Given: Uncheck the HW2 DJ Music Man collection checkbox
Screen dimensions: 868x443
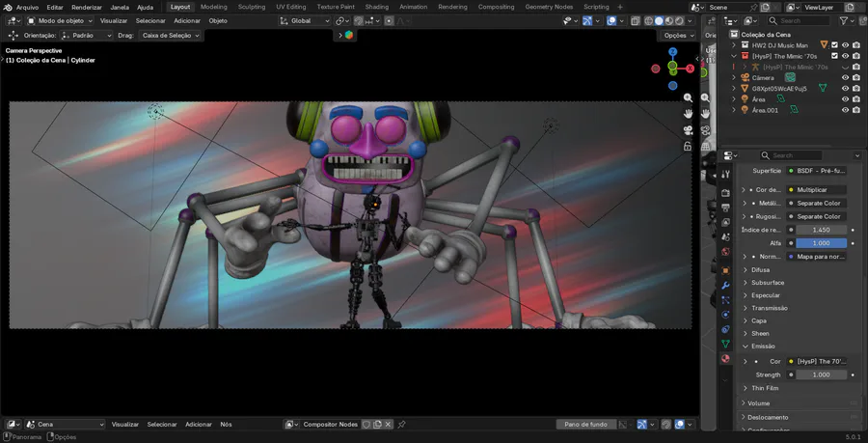Looking at the screenshot, I should (835, 44).
